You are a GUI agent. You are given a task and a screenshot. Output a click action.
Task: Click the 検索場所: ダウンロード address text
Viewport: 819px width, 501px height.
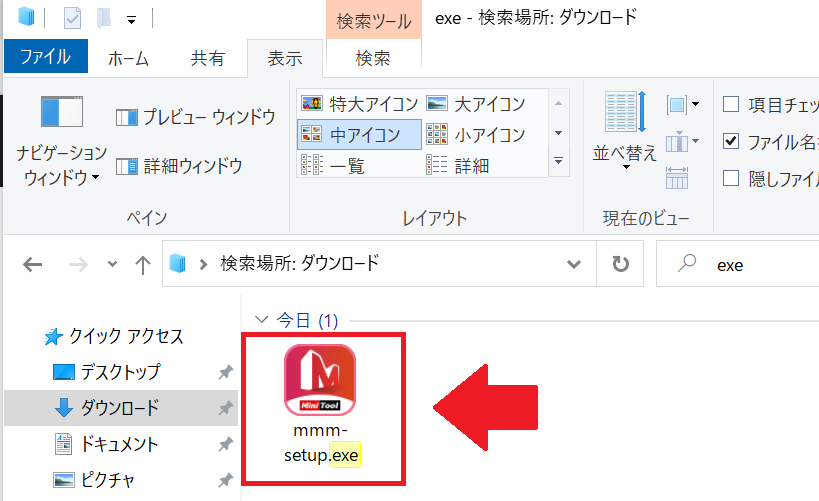300,263
